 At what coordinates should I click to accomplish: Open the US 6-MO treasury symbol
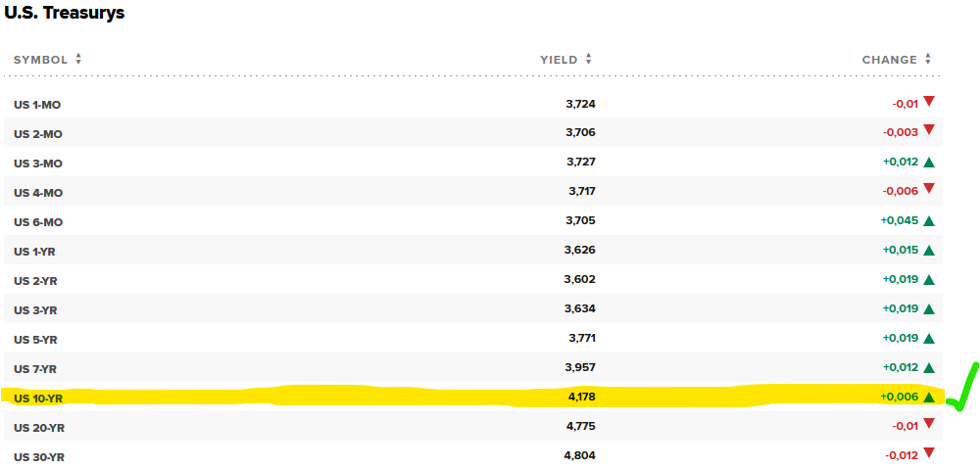(x=39, y=222)
